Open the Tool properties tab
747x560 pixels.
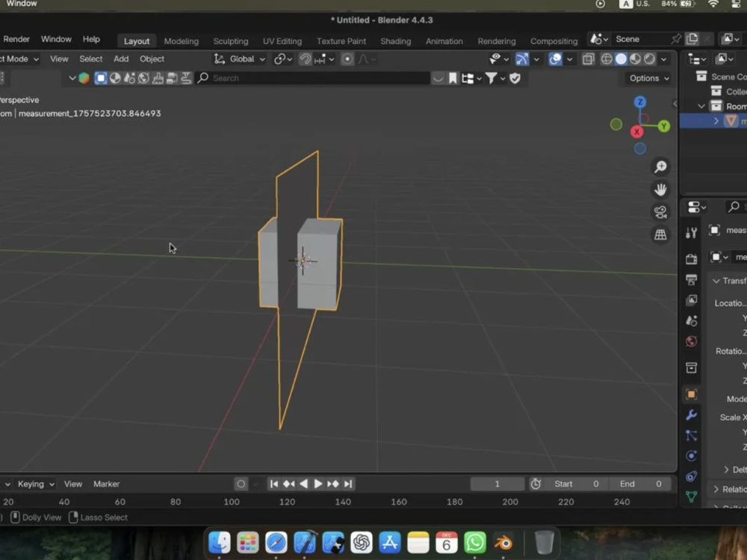691,233
